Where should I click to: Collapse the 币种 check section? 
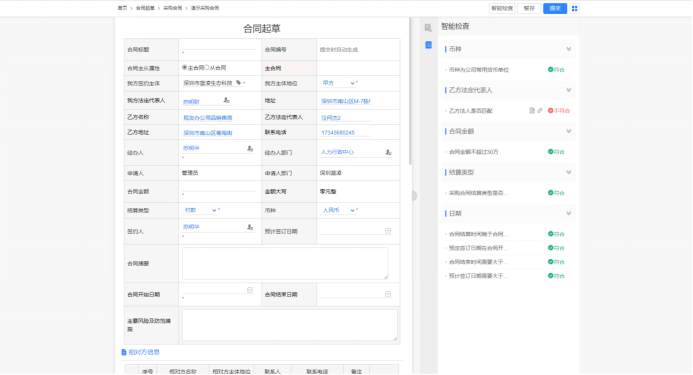tap(569, 49)
